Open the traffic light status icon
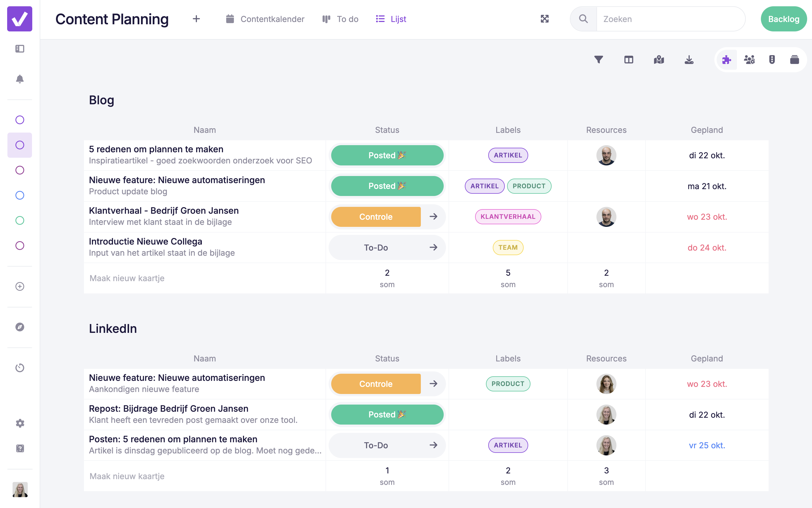The image size is (812, 508). [772, 60]
